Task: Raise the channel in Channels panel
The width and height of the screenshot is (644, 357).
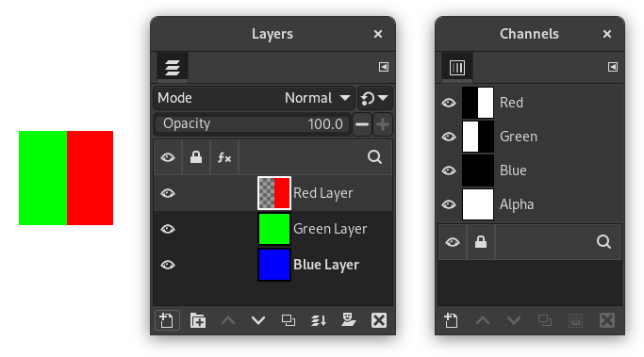Action: tap(483, 320)
